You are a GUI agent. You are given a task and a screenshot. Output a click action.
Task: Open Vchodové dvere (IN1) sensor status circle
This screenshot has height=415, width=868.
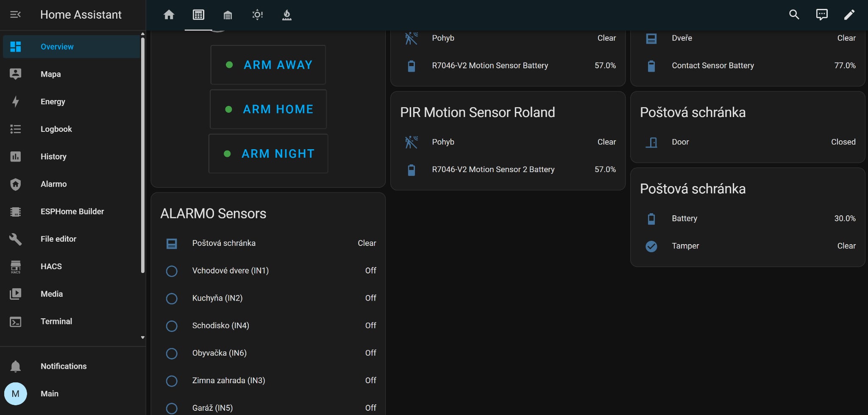172,271
